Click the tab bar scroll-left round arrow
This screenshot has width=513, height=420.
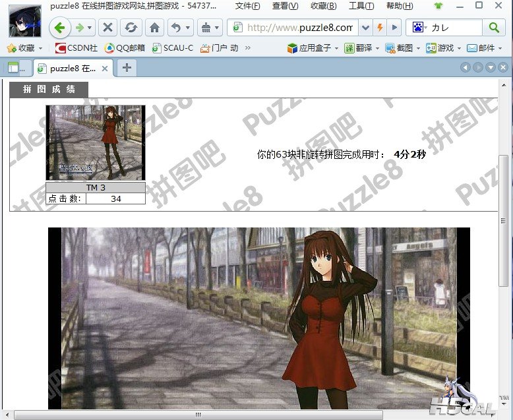(466, 67)
